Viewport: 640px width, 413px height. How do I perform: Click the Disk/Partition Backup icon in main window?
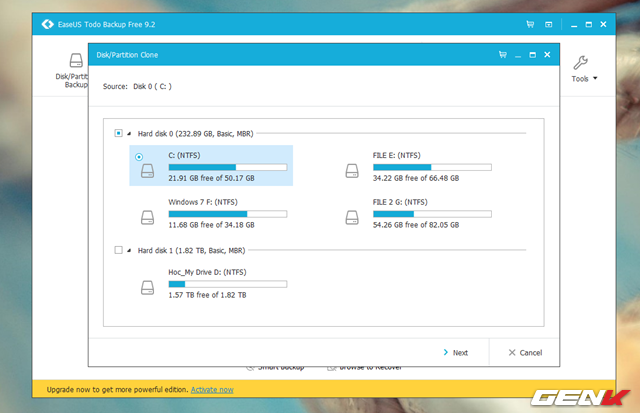coord(76,60)
